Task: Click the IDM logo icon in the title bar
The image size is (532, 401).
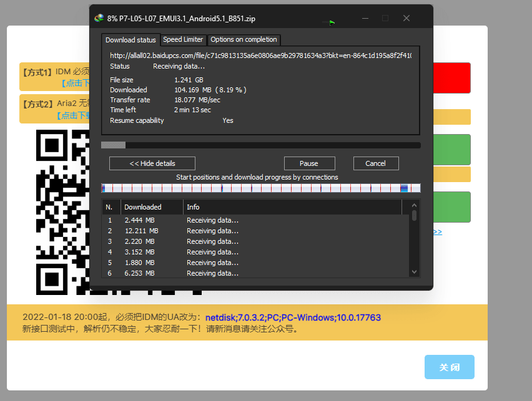Action: (x=98, y=18)
